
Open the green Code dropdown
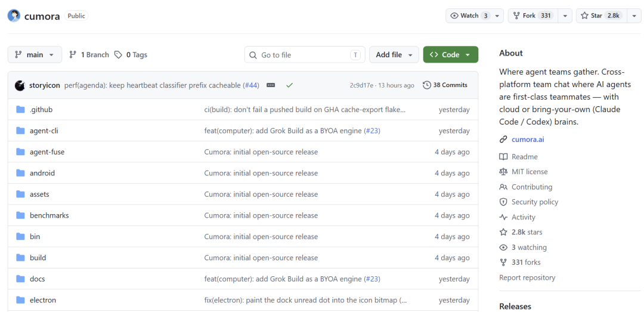click(x=451, y=55)
